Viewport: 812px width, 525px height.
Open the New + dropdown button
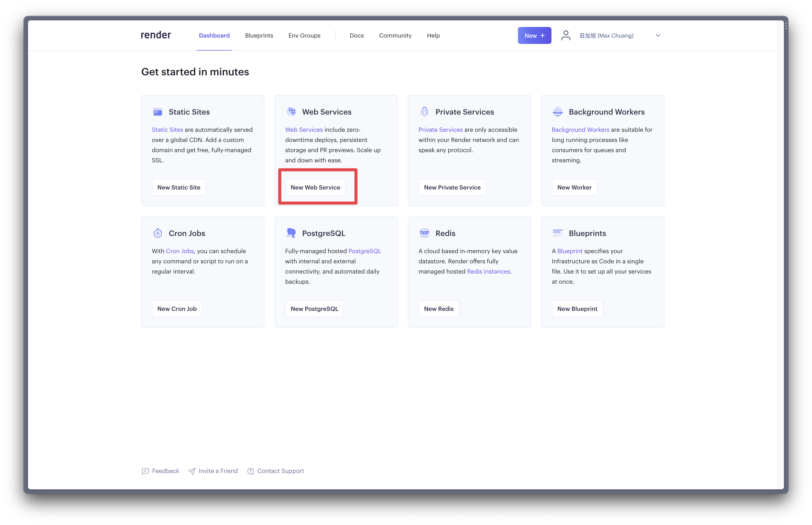534,35
